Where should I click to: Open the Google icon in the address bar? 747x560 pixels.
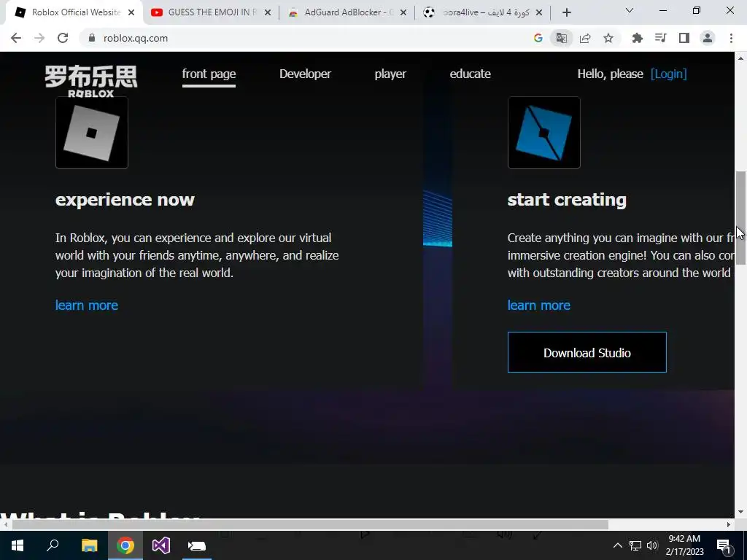[538, 38]
